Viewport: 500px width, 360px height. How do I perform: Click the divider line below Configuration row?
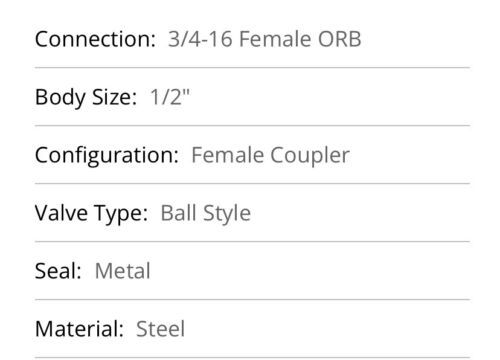pyautogui.click(x=252, y=183)
